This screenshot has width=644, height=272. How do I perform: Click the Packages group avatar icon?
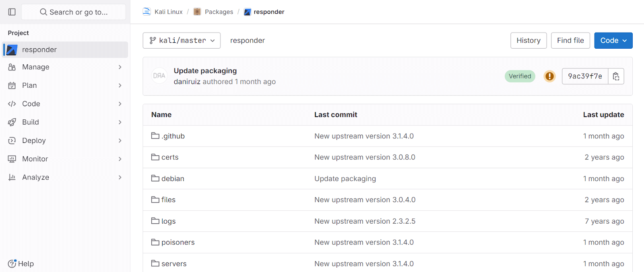[197, 12]
